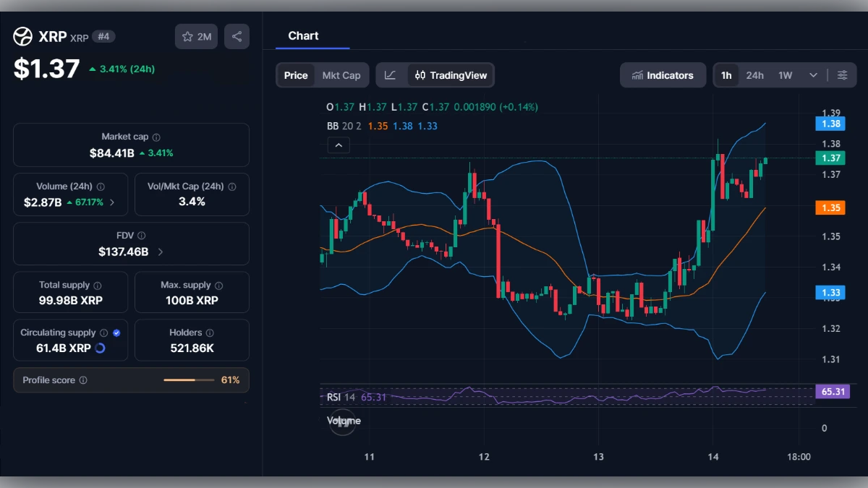This screenshot has width=868, height=488.
Task: Add XRP to watchlist with the 2M star
Action: pos(196,36)
